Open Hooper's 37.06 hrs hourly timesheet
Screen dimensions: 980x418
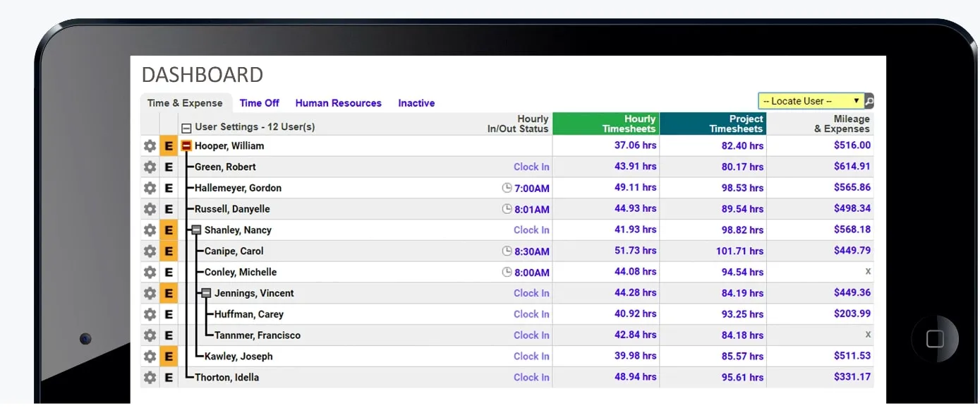click(x=635, y=145)
